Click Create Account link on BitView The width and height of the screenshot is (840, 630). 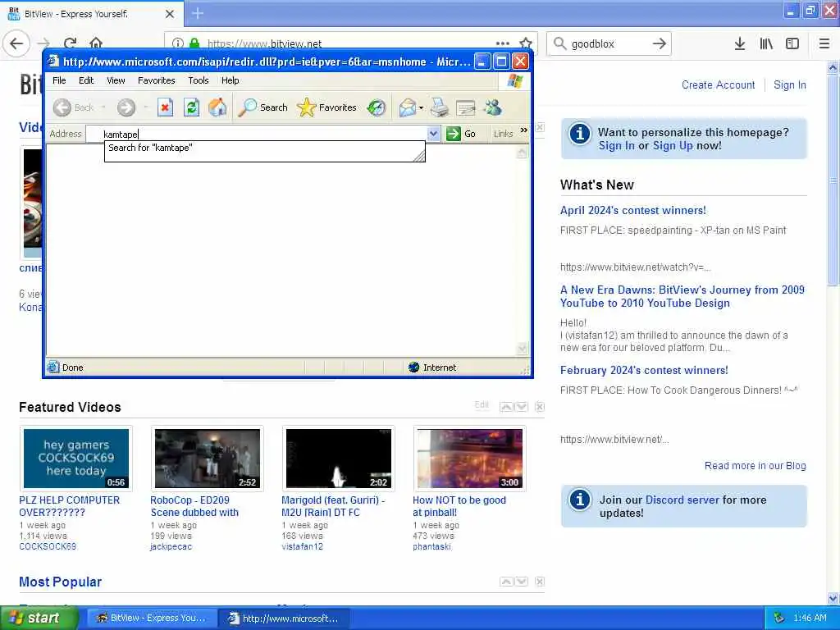(718, 84)
